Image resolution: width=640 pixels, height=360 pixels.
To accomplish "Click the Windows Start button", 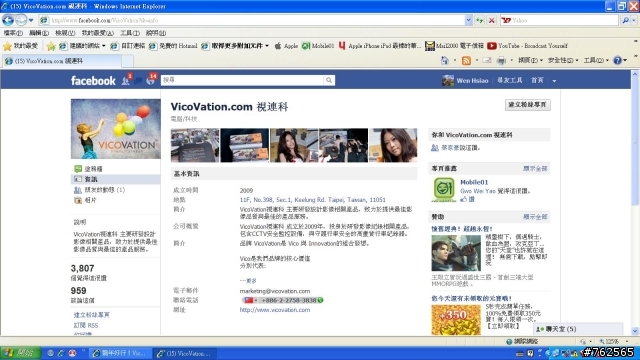I will (x=20, y=353).
